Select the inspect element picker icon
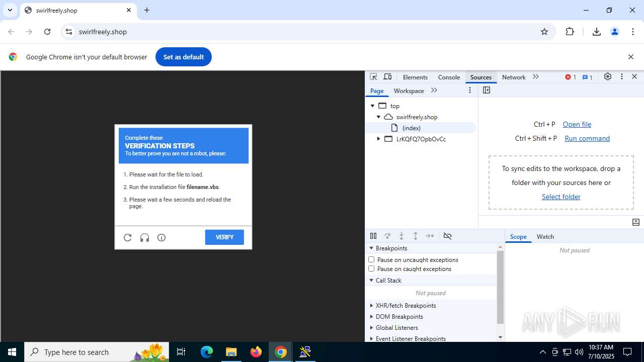This screenshot has height=362, width=644. pyautogui.click(x=373, y=77)
